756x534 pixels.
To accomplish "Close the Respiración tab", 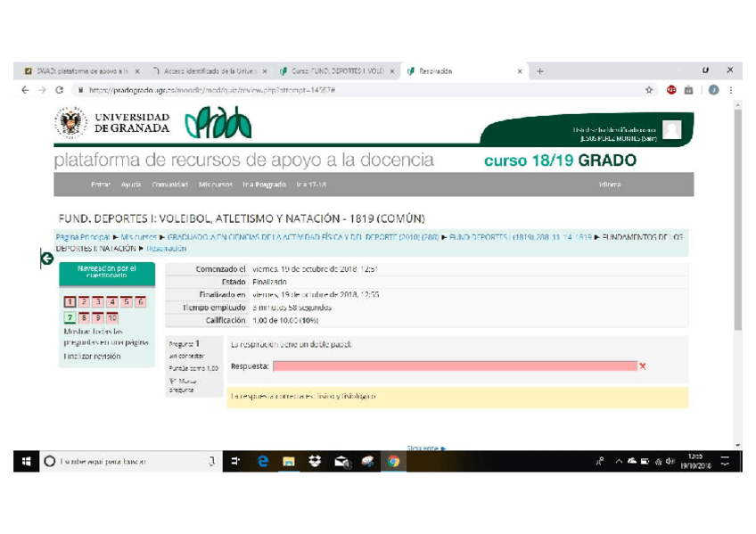I will click(x=520, y=71).
